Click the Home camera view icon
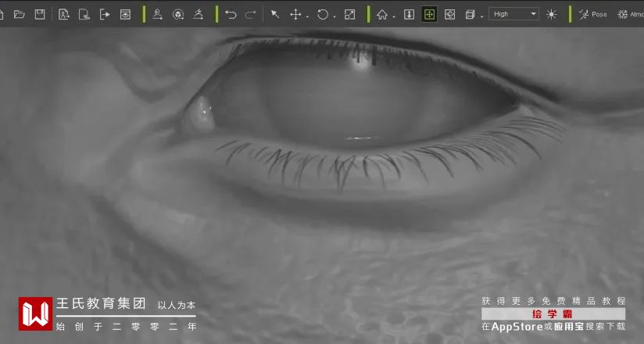This screenshot has height=344, width=644. (382, 15)
